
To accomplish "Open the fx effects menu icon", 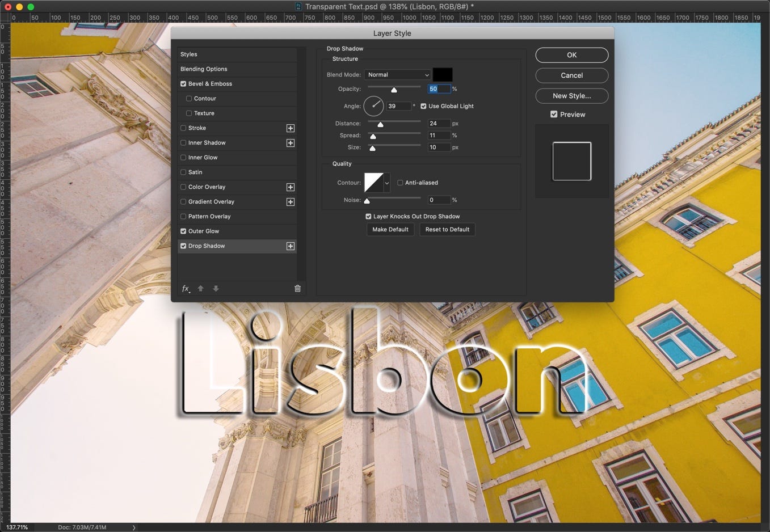I will [186, 289].
